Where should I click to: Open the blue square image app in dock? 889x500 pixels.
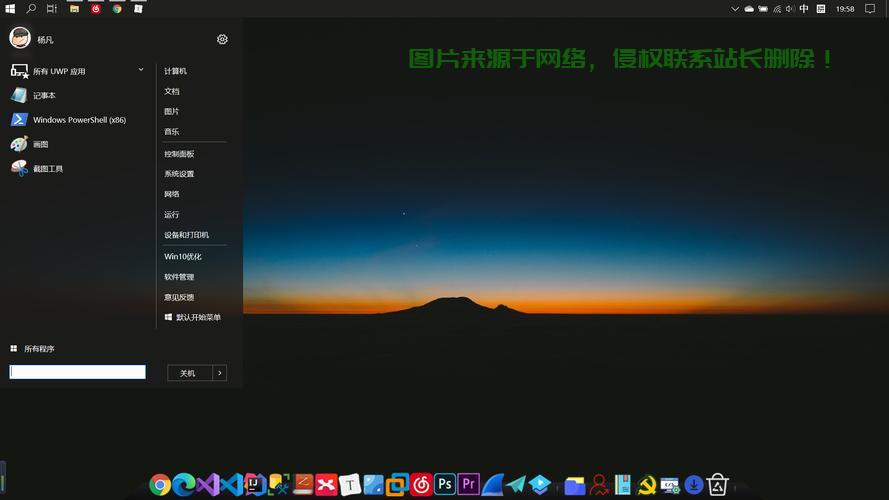374,485
